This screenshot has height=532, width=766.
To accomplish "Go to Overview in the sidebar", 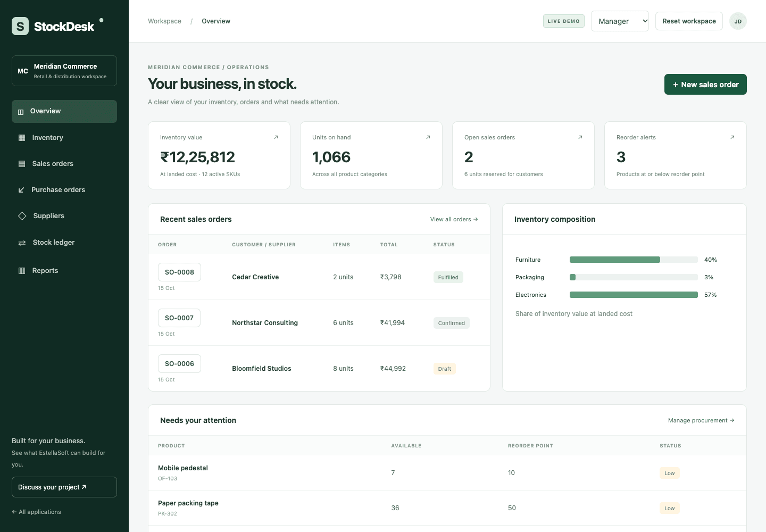I will click(x=64, y=111).
